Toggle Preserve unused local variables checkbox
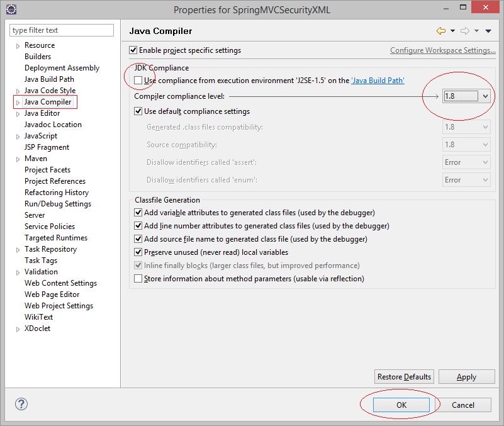Image resolution: width=504 pixels, height=426 pixels. (138, 252)
